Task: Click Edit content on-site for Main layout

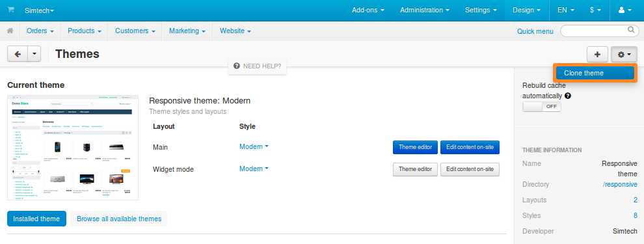Action: tap(470, 147)
